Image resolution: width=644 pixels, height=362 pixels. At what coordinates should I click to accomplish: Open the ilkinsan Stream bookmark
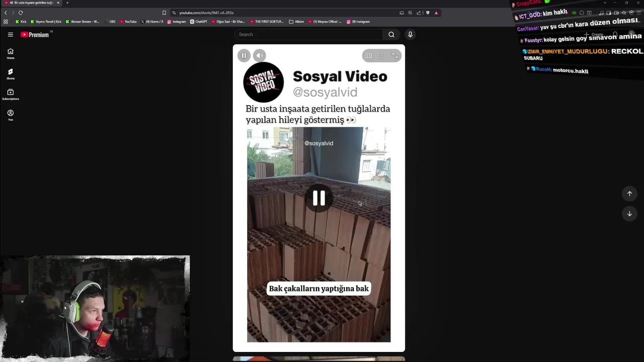(x=83, y=22)
